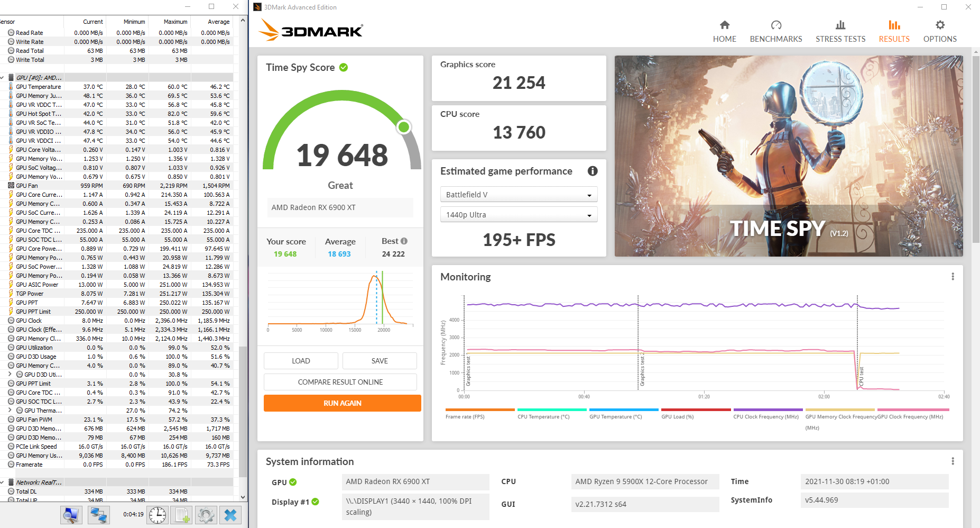
Task: Select the RESULTS tab
Action: click(x=894, y=32)
